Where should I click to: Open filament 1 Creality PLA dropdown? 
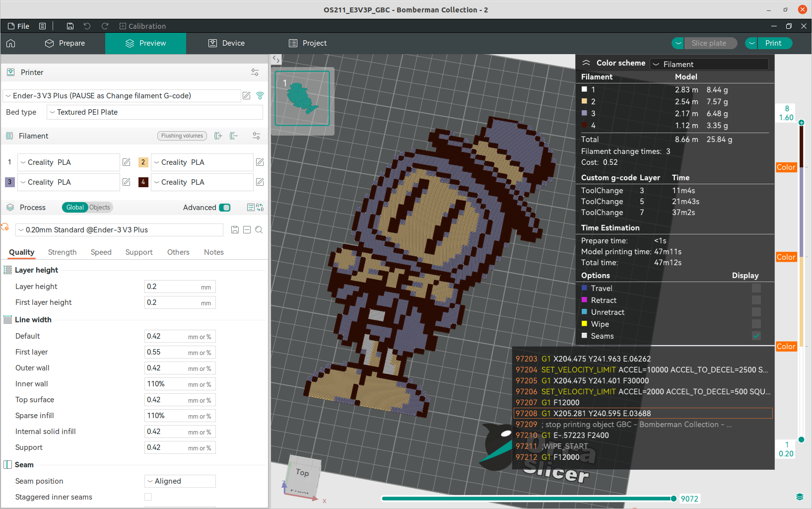tap(68, 162)
